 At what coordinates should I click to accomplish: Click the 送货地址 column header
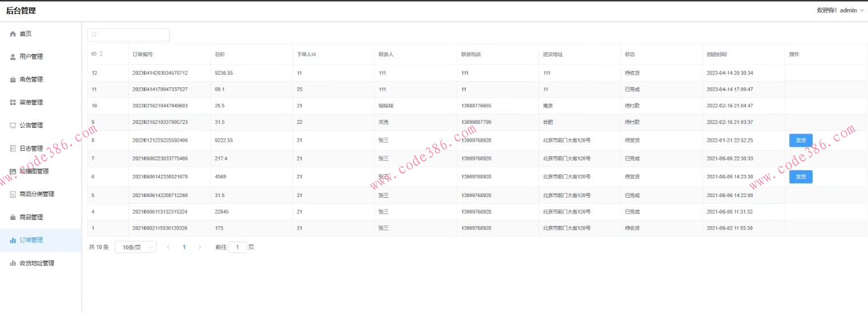click(553, 54)
